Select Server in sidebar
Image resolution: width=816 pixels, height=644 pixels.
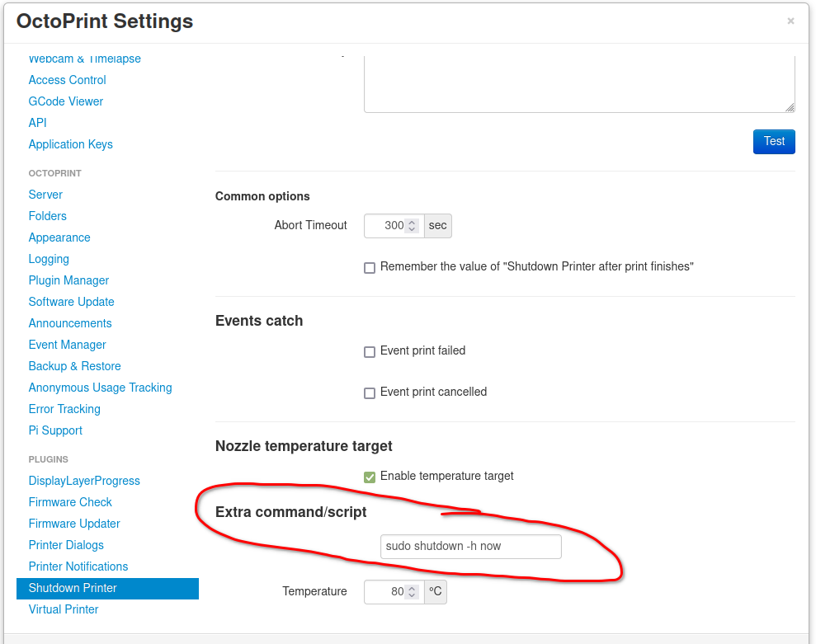[45, 195]
